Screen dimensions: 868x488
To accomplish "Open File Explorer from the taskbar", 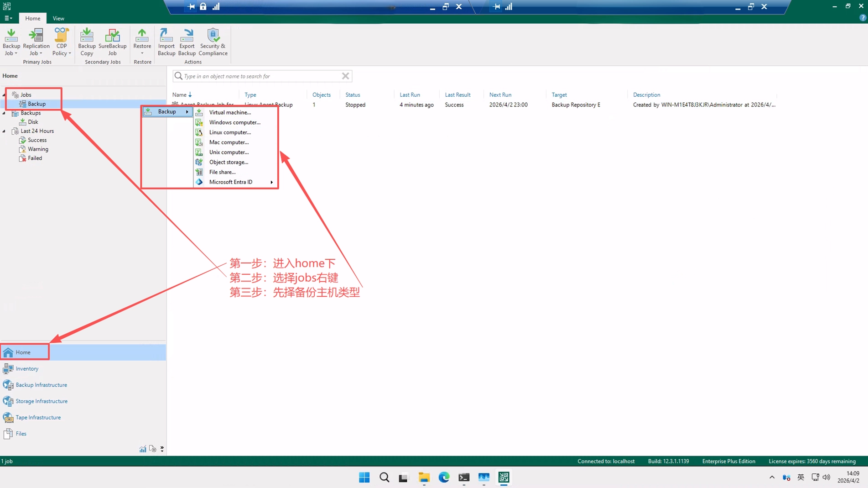I will pos(424,478).
